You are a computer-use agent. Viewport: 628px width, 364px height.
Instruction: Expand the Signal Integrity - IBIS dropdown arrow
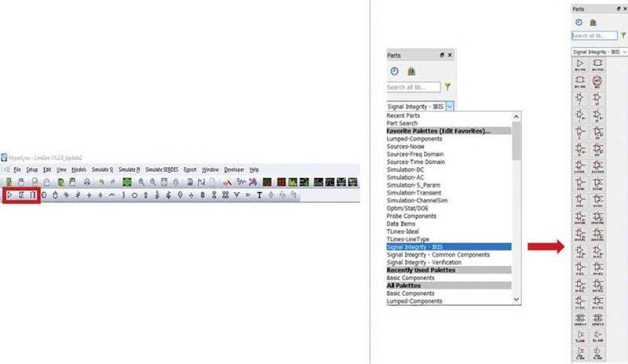pos(450,107)
